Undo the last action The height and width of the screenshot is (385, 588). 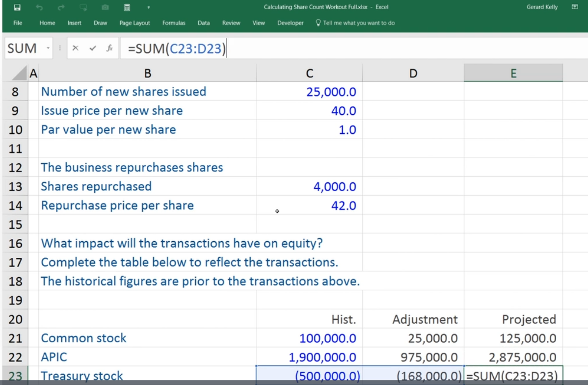(x=39, y=7)
